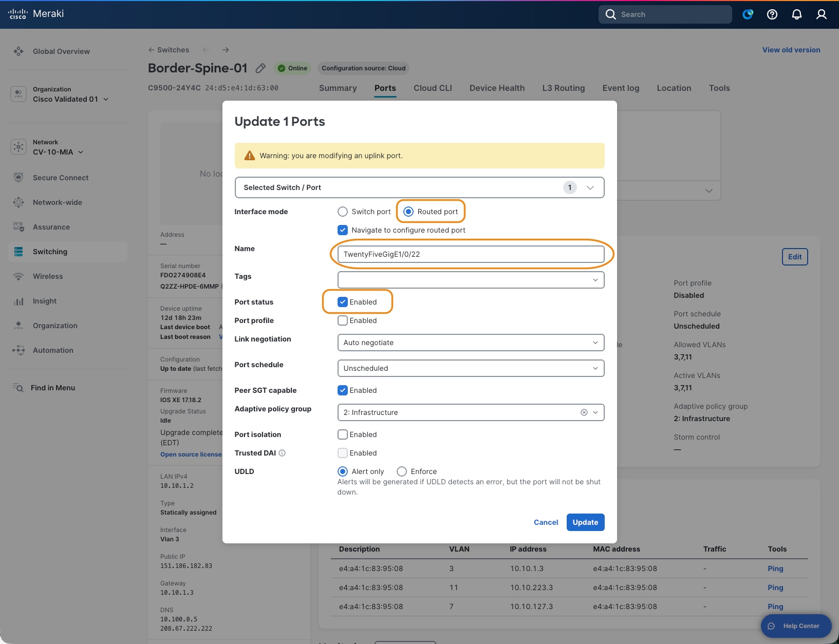Click the Wireless wifi icon
This screenshot has height=644, width=839.
pyautogui.click(x=18, y=276)
